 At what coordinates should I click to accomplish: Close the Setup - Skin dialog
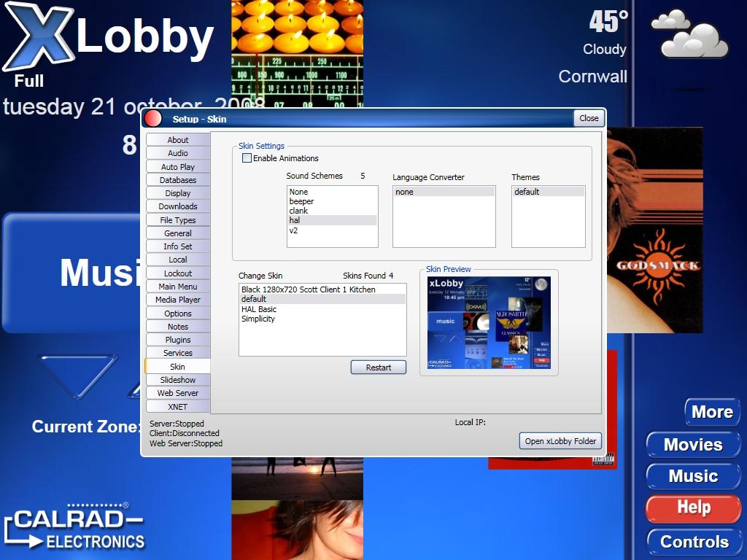coord(589,118)
